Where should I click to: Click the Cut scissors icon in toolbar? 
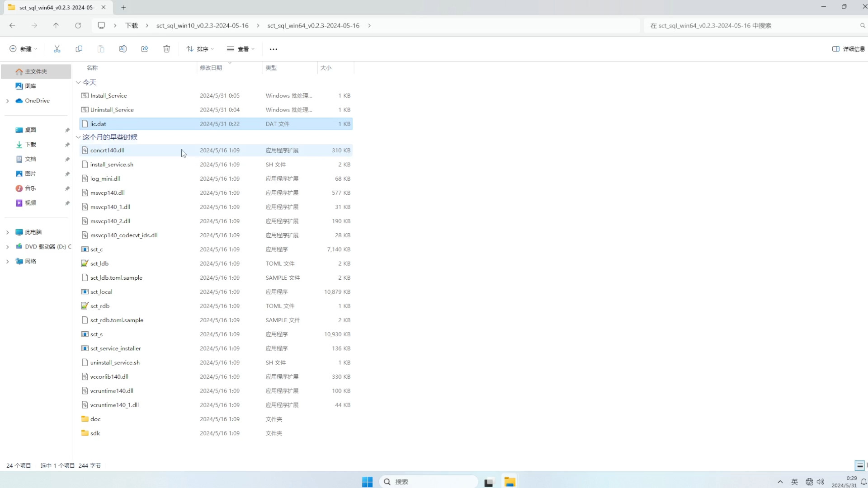pyautogui.click(x=57, y=49)
